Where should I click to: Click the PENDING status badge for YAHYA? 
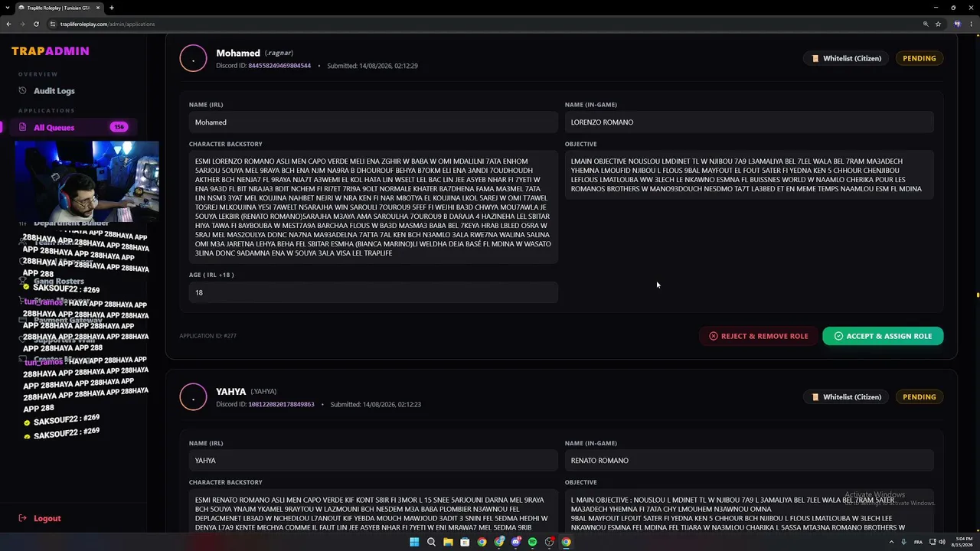920,397
